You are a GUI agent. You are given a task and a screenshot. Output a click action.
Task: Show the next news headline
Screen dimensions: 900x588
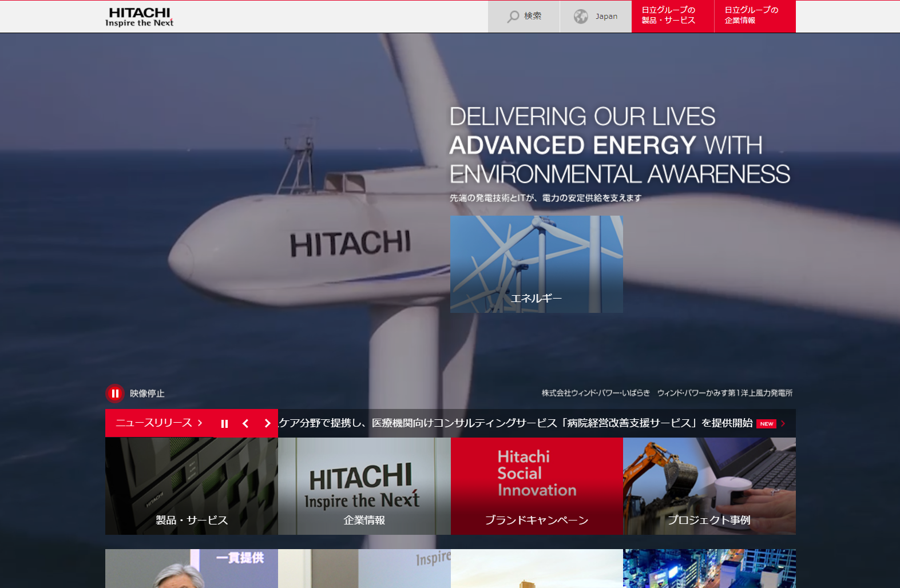point(267,424)
